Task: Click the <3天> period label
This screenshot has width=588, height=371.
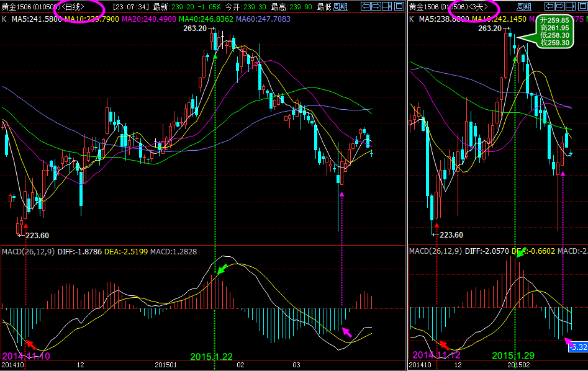Action: click(x=485, y=6)
